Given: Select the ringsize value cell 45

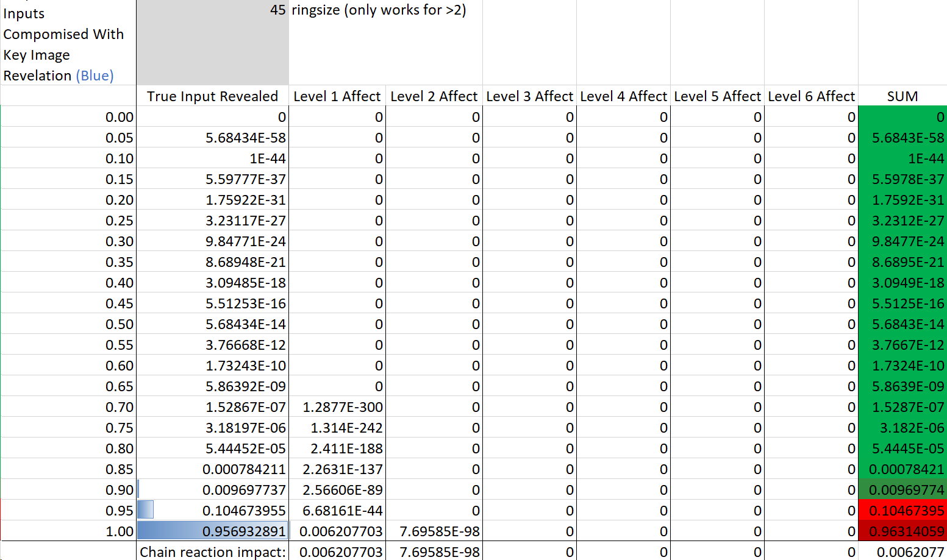Looking at the screenshot, I should tap(212, 42).
